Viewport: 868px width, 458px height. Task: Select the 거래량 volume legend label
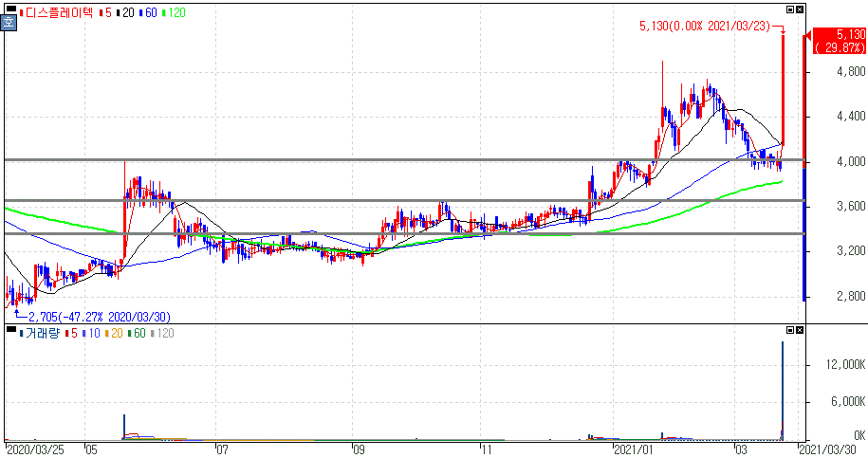point(40,333)
